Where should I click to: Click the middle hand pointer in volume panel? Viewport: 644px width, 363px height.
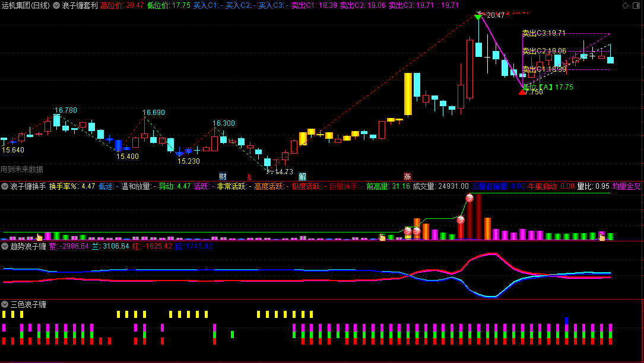tap(382, 237)
